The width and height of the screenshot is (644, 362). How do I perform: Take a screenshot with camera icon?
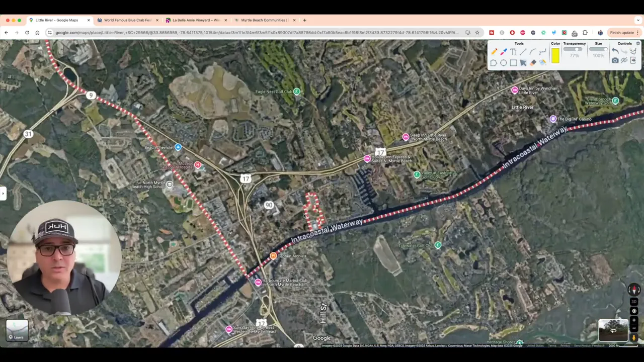click(x=615, y=60)
